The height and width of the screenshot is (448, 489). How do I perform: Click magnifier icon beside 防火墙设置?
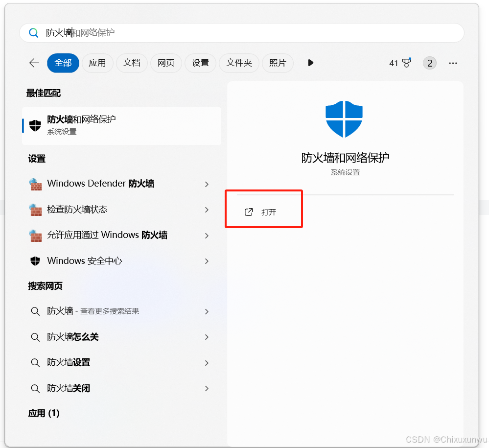coord(35,363)
